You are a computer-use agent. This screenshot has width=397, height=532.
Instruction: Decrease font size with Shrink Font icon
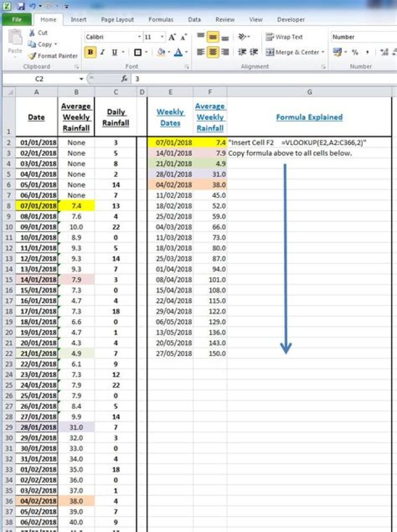[x=184, y=37]
